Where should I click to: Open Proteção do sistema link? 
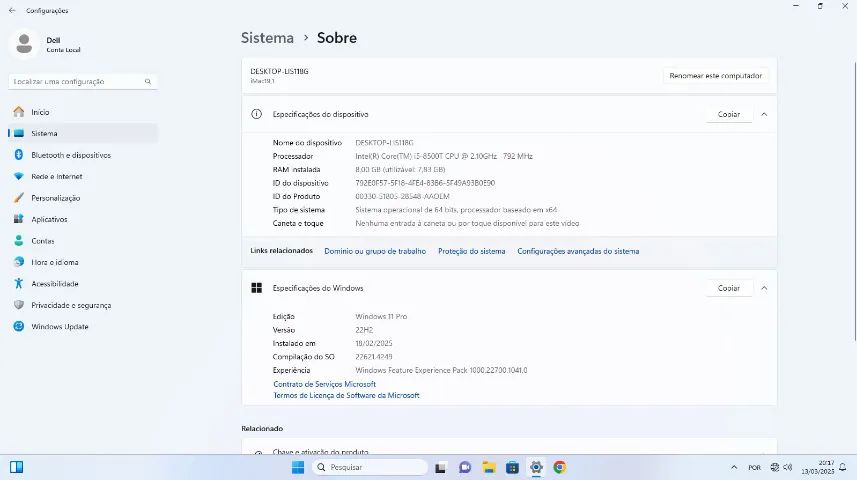[472, 251]
